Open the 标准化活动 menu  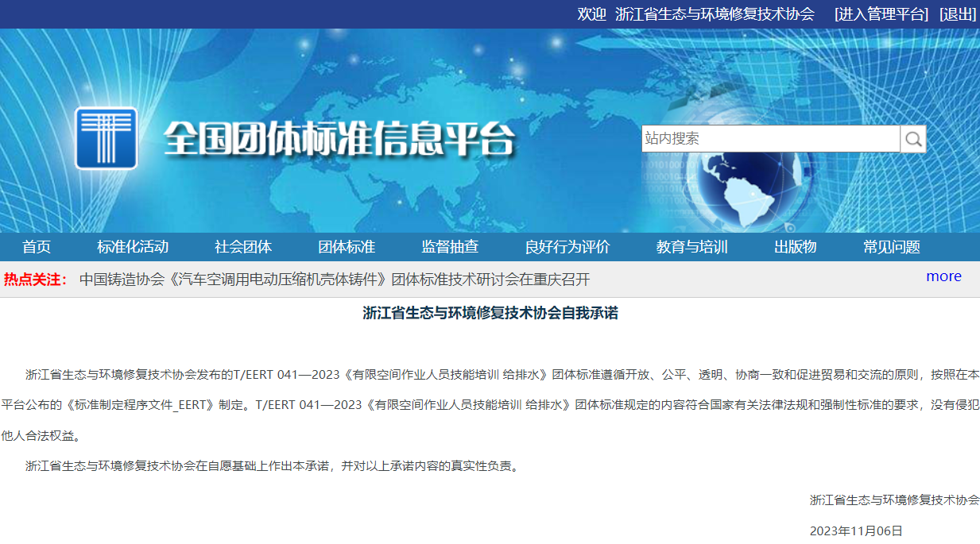tap(133, 247)
